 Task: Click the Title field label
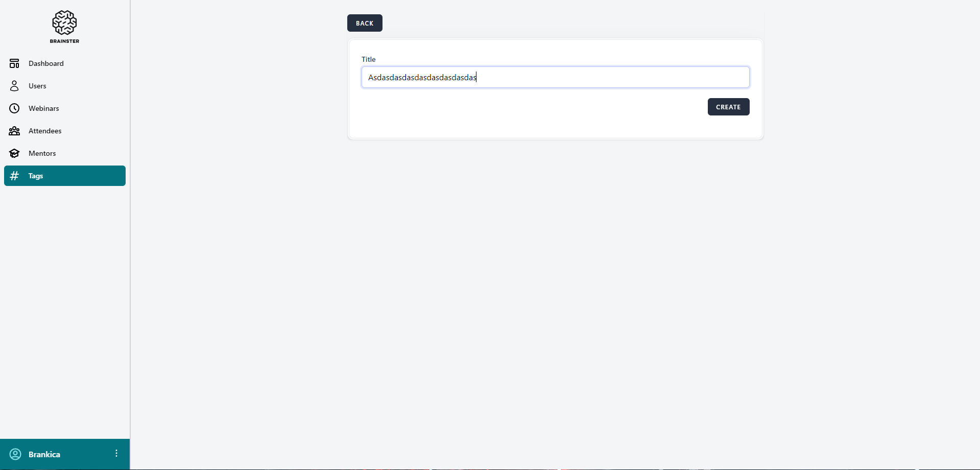click(x=368, y=59)
